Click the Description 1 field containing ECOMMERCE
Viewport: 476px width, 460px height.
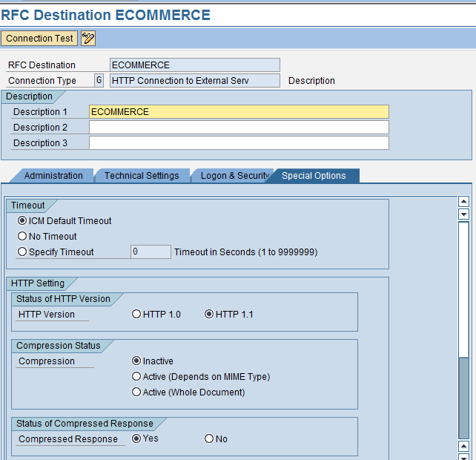(239, 112)
